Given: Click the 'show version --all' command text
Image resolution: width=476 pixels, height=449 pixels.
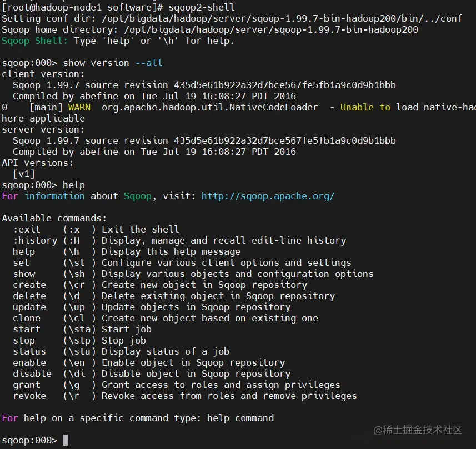Looking at the screenshot, I should tap(113, 63).
